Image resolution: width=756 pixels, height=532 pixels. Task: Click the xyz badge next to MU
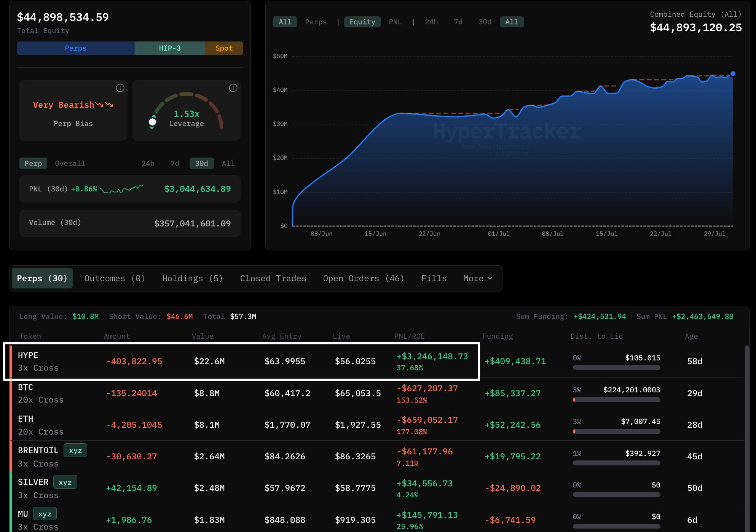point(45,514)
